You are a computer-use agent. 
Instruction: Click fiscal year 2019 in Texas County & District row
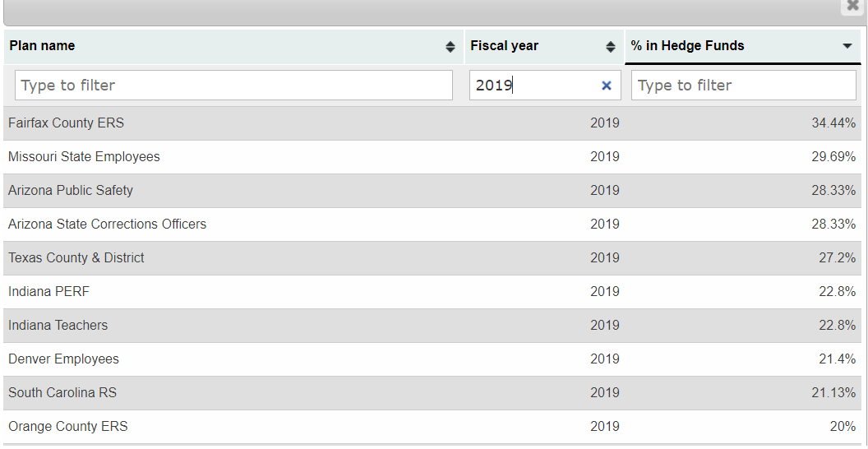pyautogui.click(x=605, y=258)
